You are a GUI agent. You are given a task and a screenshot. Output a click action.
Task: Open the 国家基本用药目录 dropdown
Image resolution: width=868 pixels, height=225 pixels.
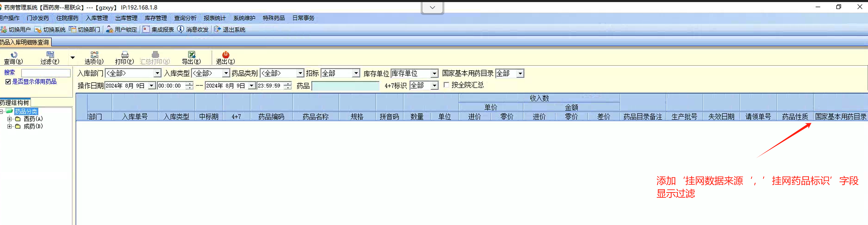coord(521,73)
